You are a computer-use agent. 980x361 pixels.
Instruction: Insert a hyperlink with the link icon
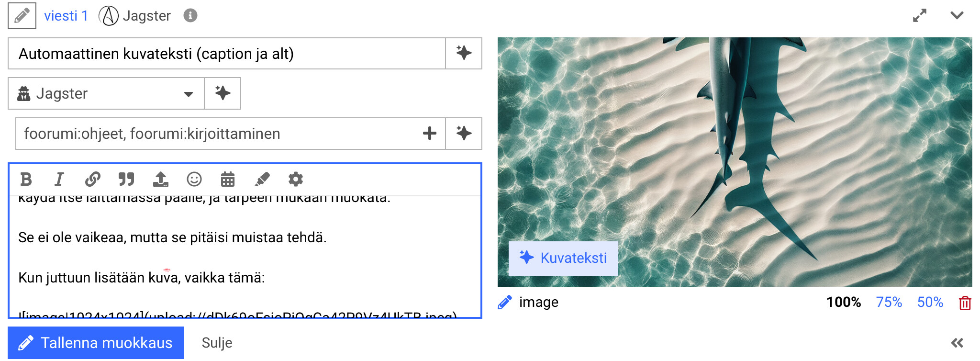(92, 180)
